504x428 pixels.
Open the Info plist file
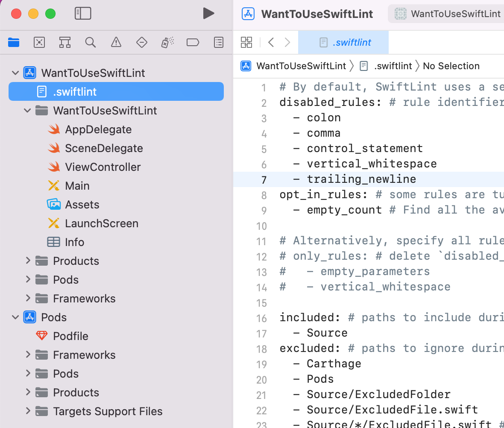pyautogui.click(x=74, y=242)
